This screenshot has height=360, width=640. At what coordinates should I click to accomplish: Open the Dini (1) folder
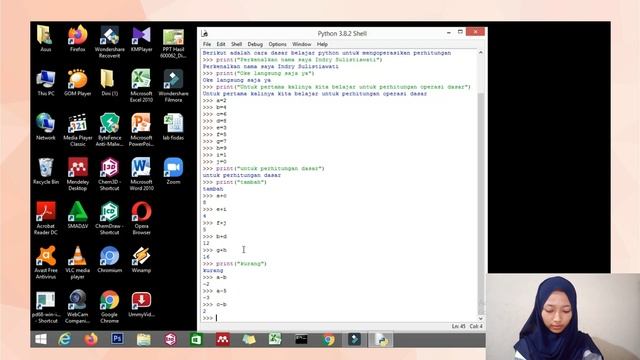(x=109, y=82)
